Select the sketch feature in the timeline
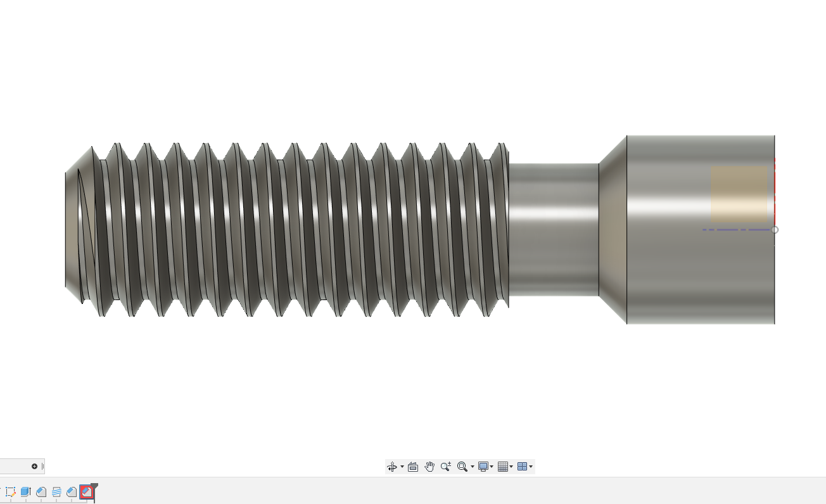This screenshot has height=504, width=826. click(10, 492)
